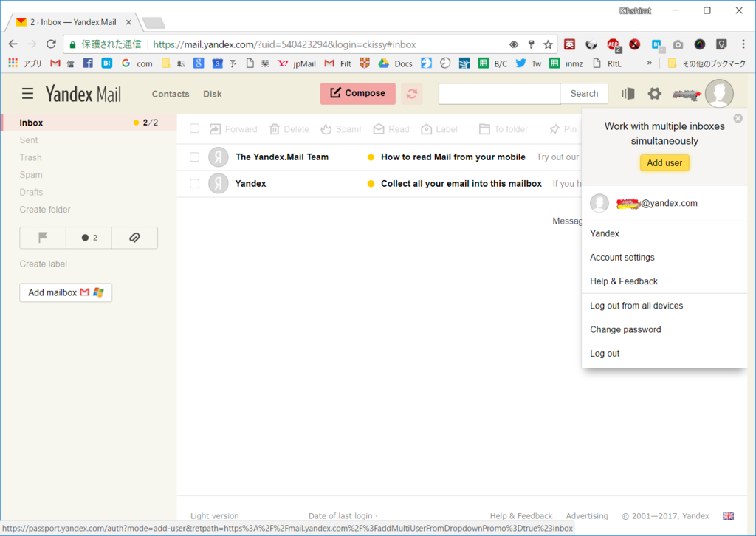Check the box for the Yandex message
Viewport: 756px width, 536px height.
(x=194, y=184)
